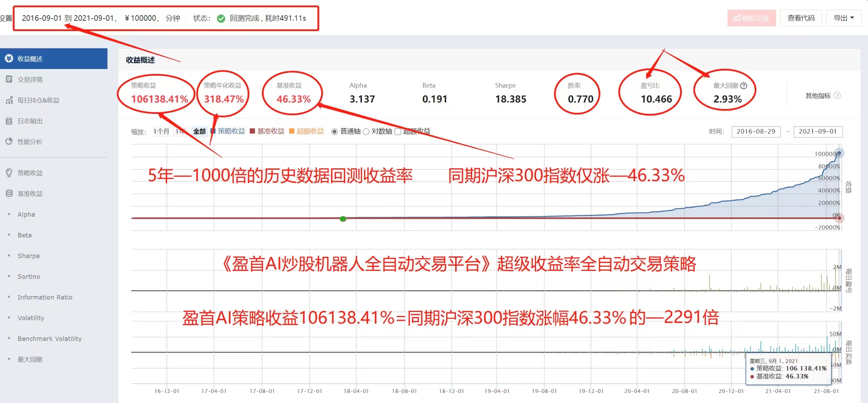Set zoom to 全部
This screenshot has width=868, height=403.
click(199, 131)
